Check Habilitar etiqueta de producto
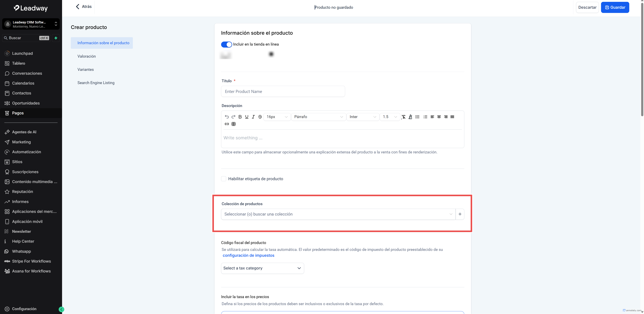 coord(224,179)
